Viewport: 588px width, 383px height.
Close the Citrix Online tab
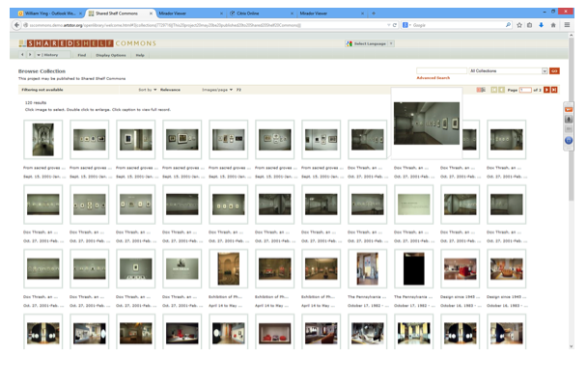pos(293,14)
